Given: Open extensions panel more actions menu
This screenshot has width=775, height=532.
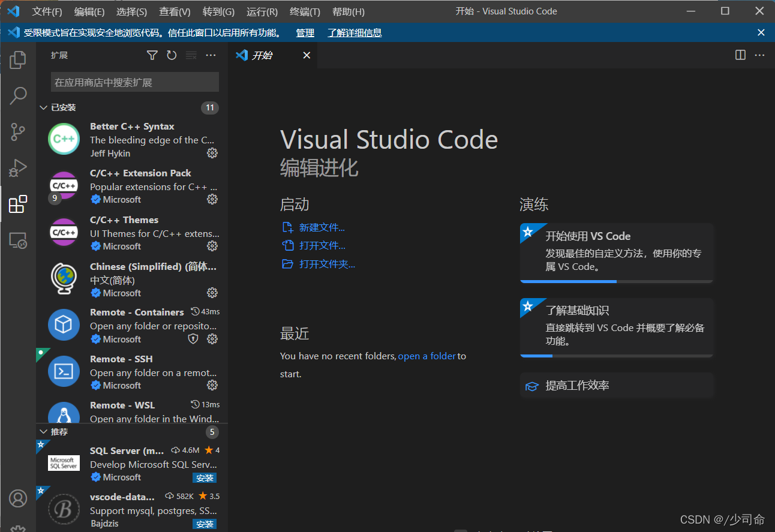Looking at the screenshot, I should (x=211, y=55).
